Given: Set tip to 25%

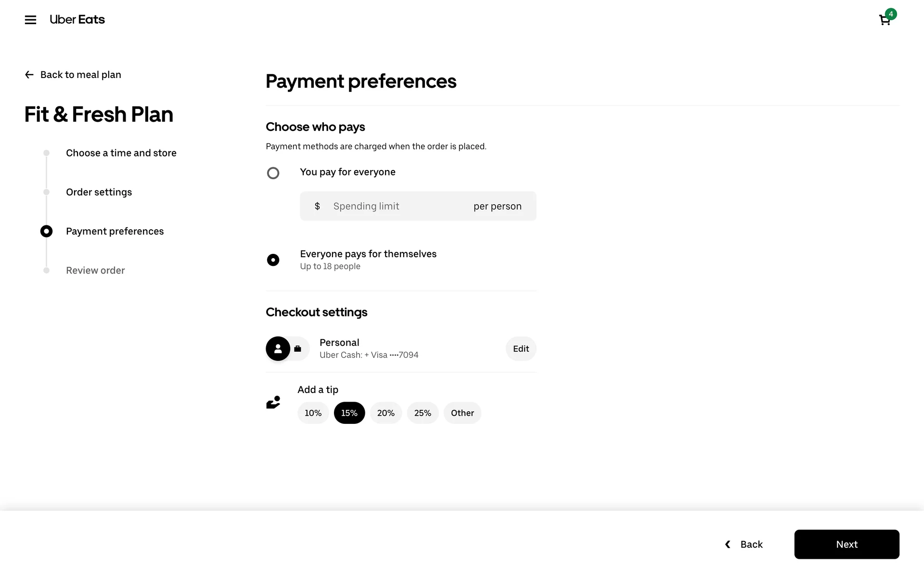Looking at the screenshot, I should pos(423,413).
